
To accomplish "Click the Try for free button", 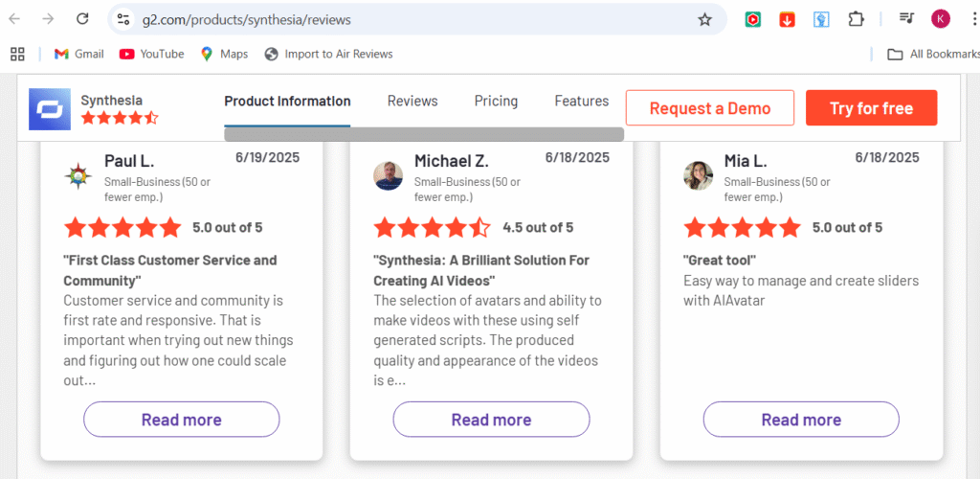I will 871,107.
